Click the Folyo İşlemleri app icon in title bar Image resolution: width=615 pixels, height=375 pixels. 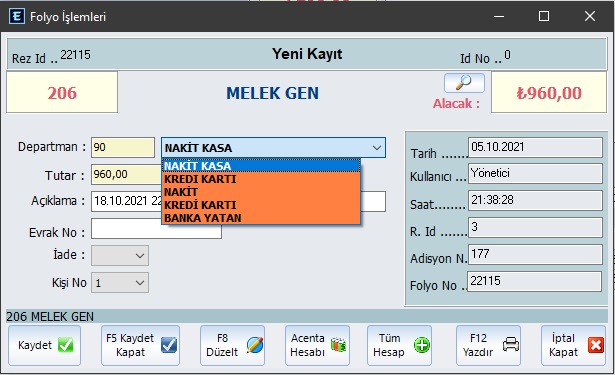(16, 17)
